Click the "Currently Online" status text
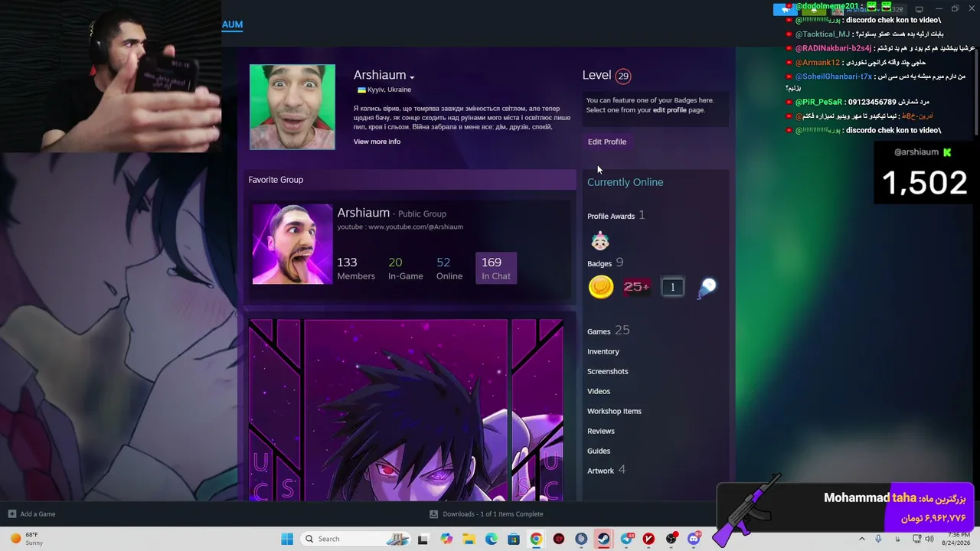Viewport: 980px width, 551px height. [626, 182]
